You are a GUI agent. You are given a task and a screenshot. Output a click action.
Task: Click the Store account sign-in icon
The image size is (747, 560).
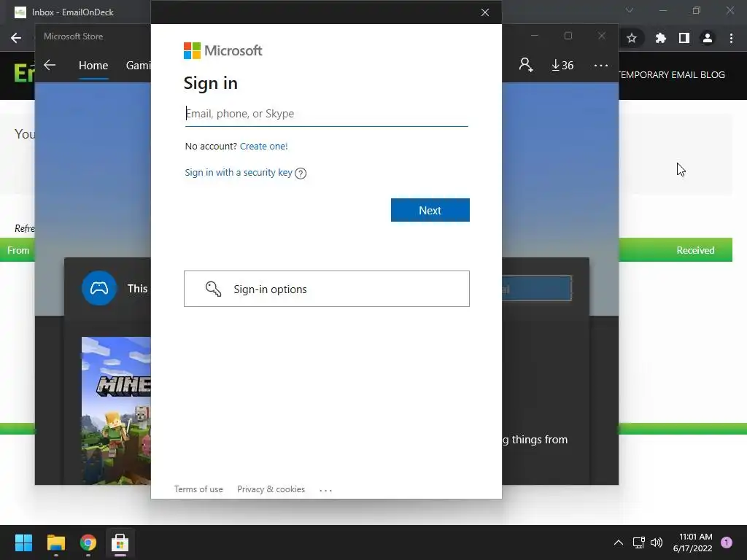[x=526, y=65]
